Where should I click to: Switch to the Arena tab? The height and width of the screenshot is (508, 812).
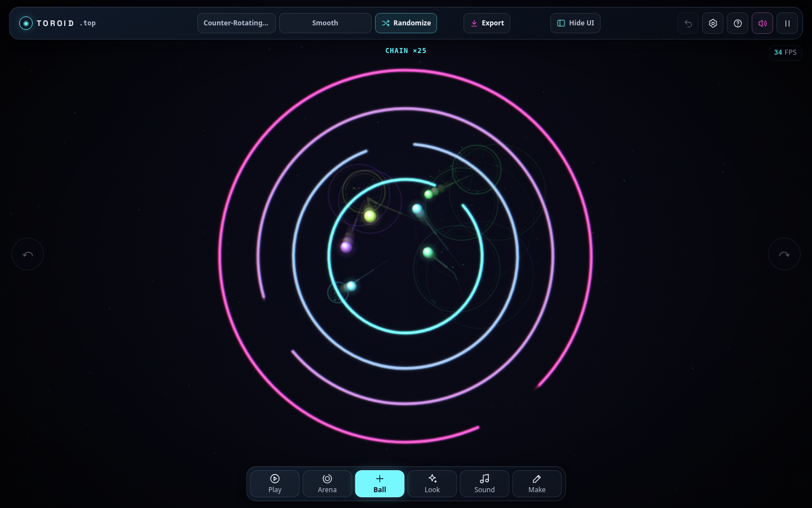[327, 484]
